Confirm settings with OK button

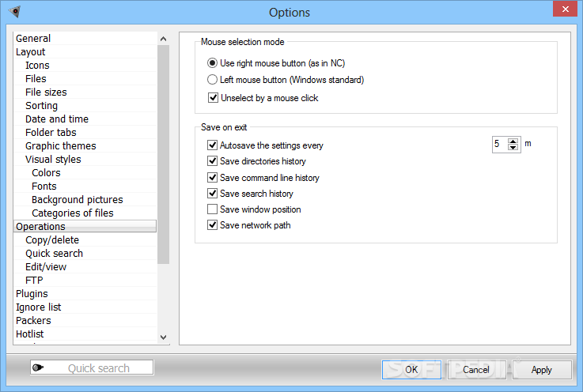pyautogui.click(x=411, y=370)
